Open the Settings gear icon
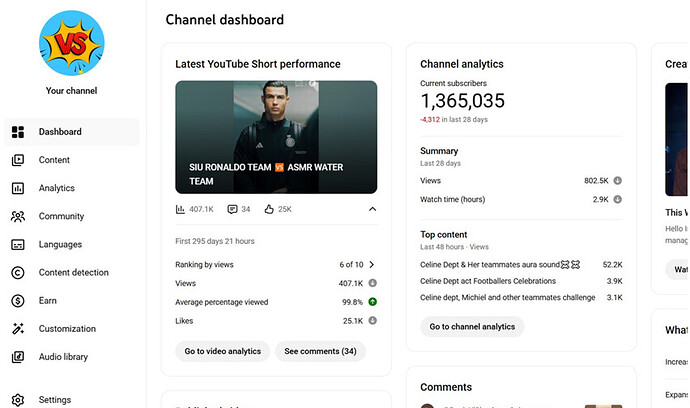The width and height of the screenshot is (690, 408). pos(18,400)
